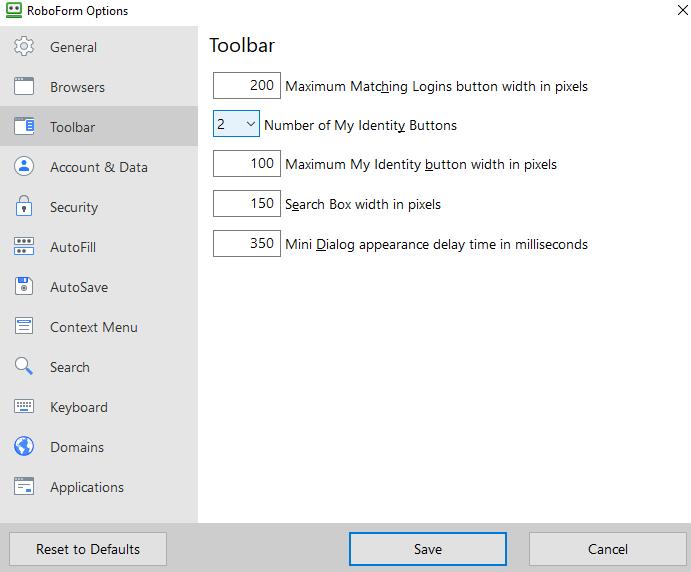Image resolution: width=691 pixels, height=572 pixels.
Task: Click the AutoSave disk icon
Action: pyautogui.click(x=24, y=287)
